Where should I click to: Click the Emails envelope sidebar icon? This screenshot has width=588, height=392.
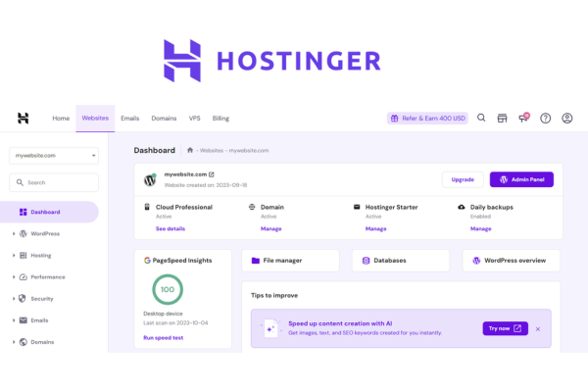23,320
